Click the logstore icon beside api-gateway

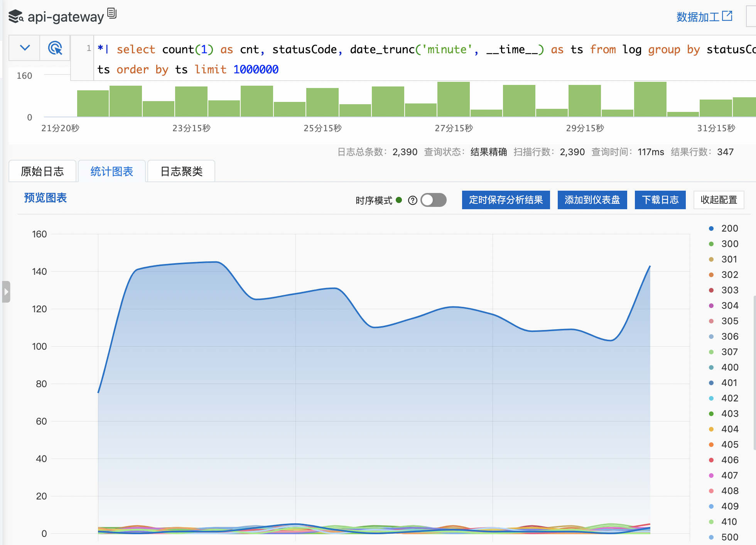pyautogui.click(x=16, y=17)
